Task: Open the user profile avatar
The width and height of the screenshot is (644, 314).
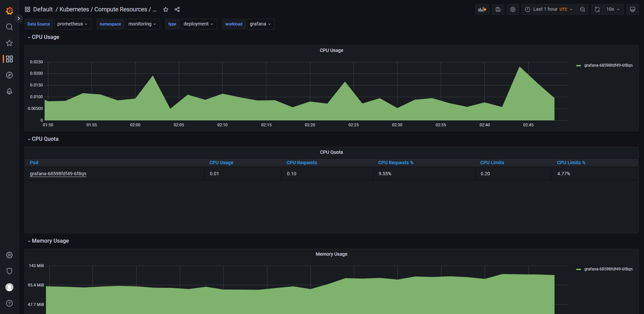Action: pyautogui.click(x=9, y=287)
